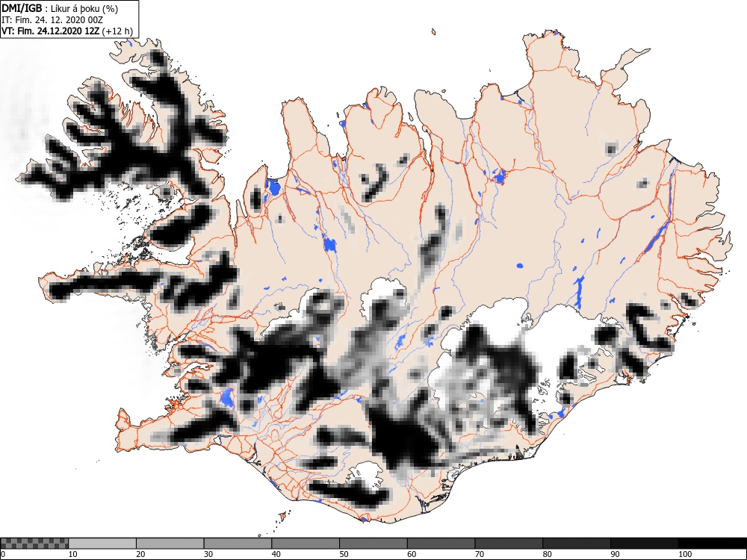Click the legend label '100'

(684, 554)
